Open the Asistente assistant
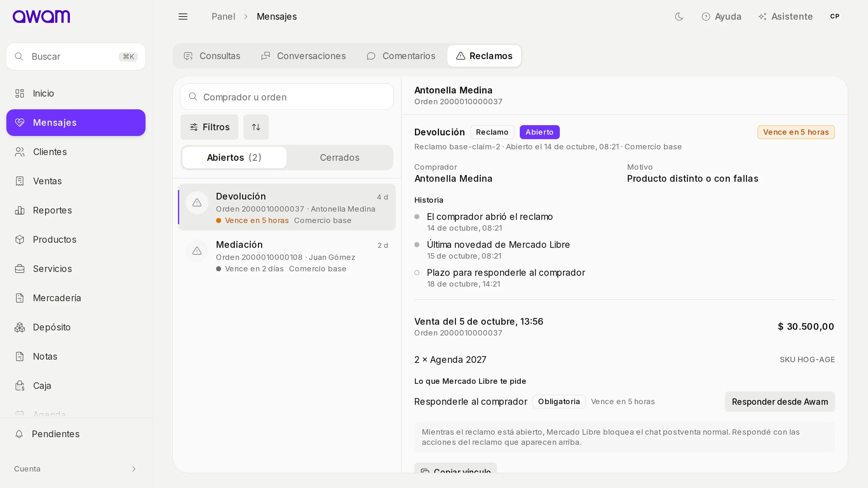Image resolution: width=868 pixels, height=488 pixels. [785, 17]
